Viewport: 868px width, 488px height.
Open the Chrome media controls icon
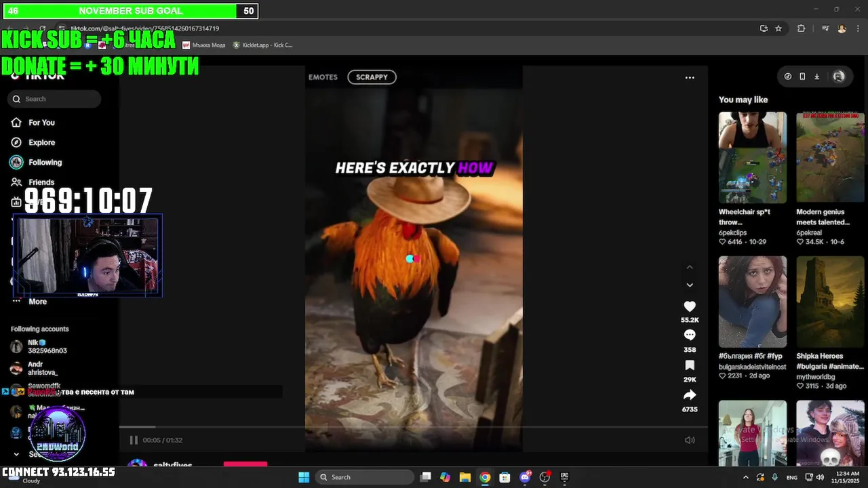coord(825,28)
